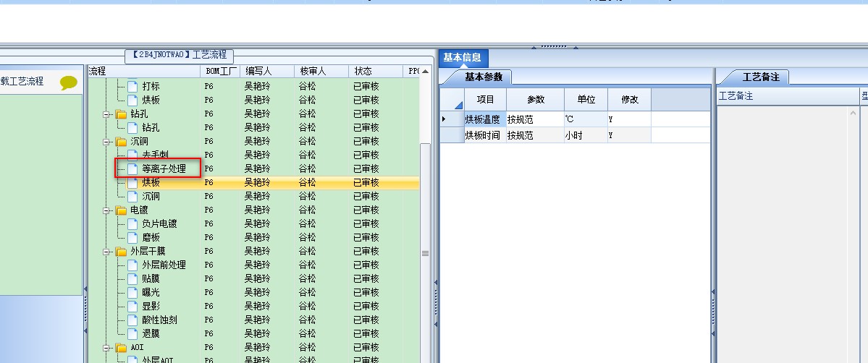Click 按规范 in the 烘板温度 row
This screenshot has height=363, width=868.
[535, 119]
